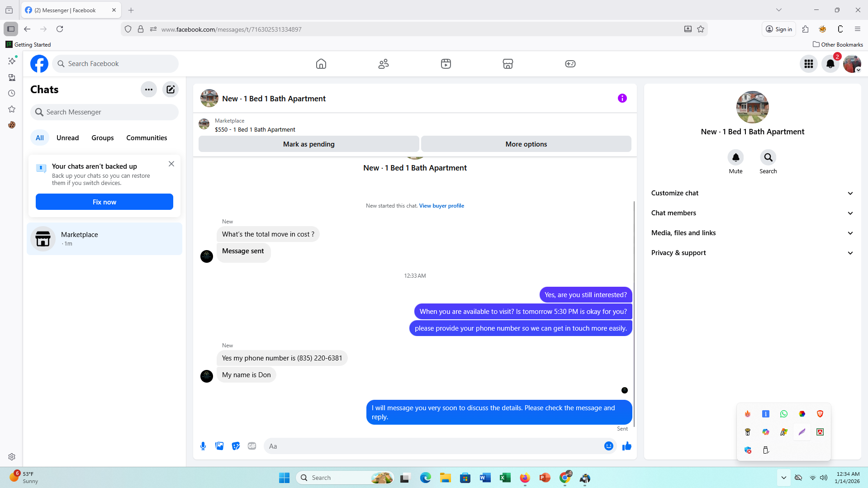This screenshot has width=868, height=488.
Task: Mute the conversation bell icon
Action: (736, 157)
